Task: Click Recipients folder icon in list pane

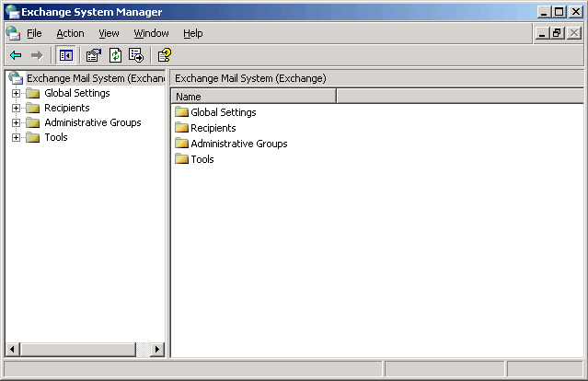Action: coord(181,128)
